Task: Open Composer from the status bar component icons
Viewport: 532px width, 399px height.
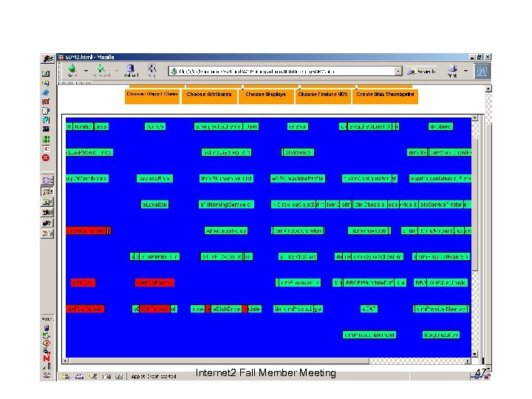Action: [x=93, y=376]
